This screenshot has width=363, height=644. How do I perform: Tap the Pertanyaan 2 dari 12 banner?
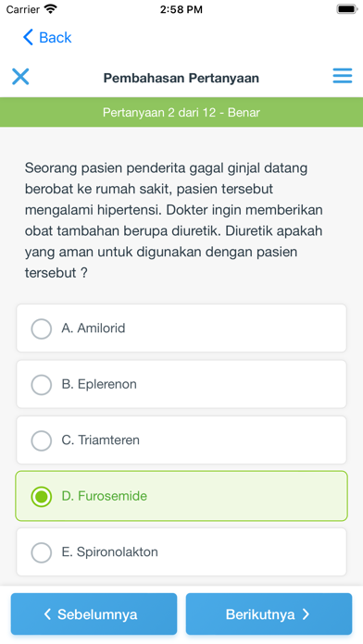[x=181, y=112]
